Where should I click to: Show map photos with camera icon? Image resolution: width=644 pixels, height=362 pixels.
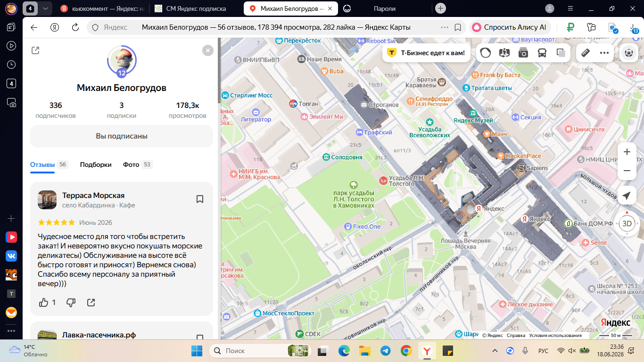[523, 53]
